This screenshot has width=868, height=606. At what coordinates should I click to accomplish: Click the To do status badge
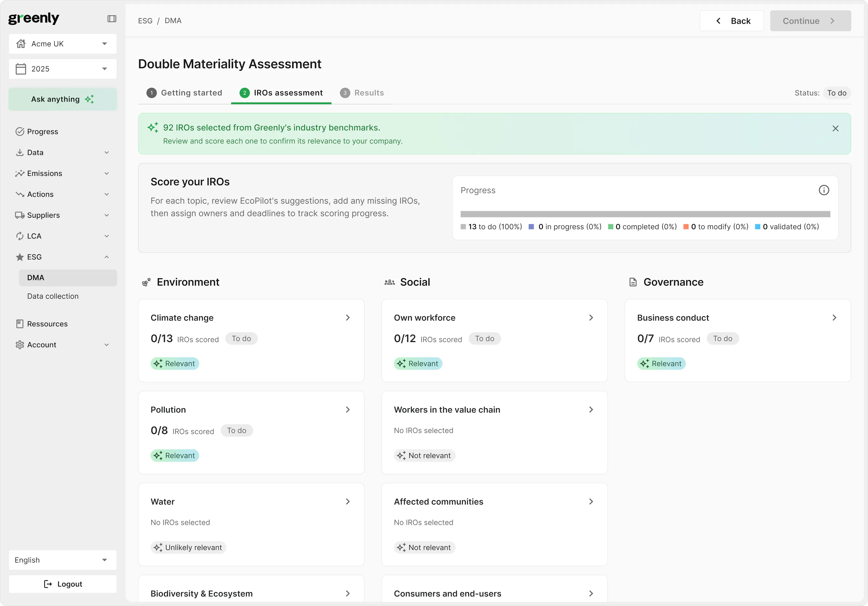pyautogui.click(x=837, y=93)
